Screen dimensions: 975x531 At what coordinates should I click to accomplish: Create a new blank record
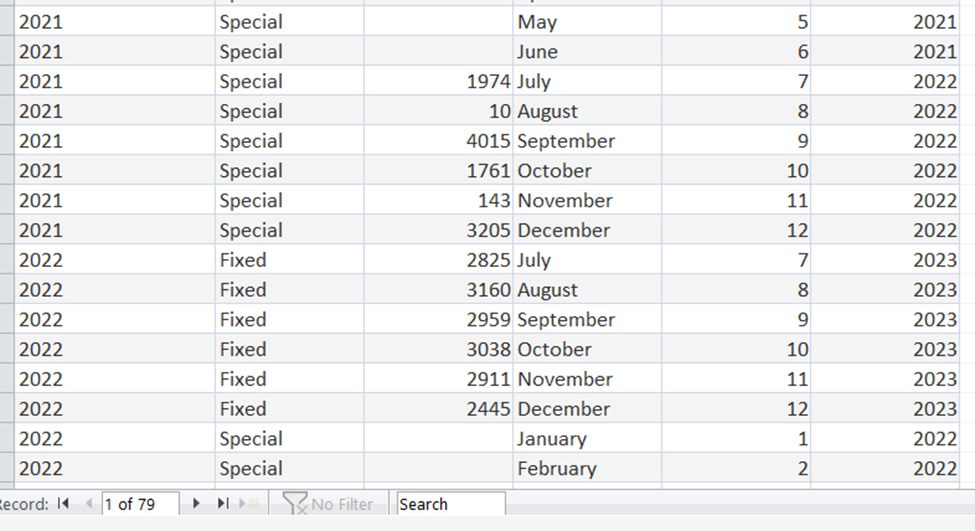coord(249,504)
